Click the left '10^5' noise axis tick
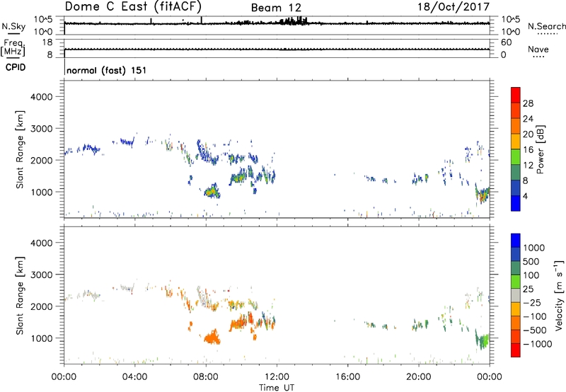 (43, 20)
